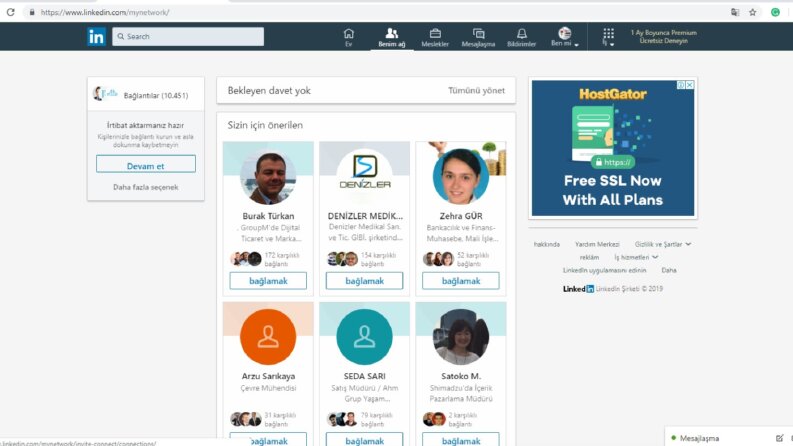Click LinkedIn uygulamasını edinin link
793x446 pixels.
tap(604, 271)
